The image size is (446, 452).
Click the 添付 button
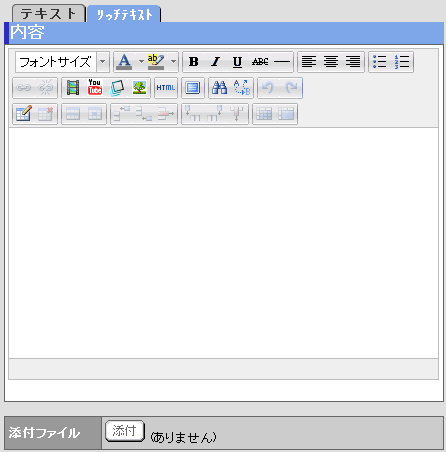pyautogui.click(x=125, y=431)
